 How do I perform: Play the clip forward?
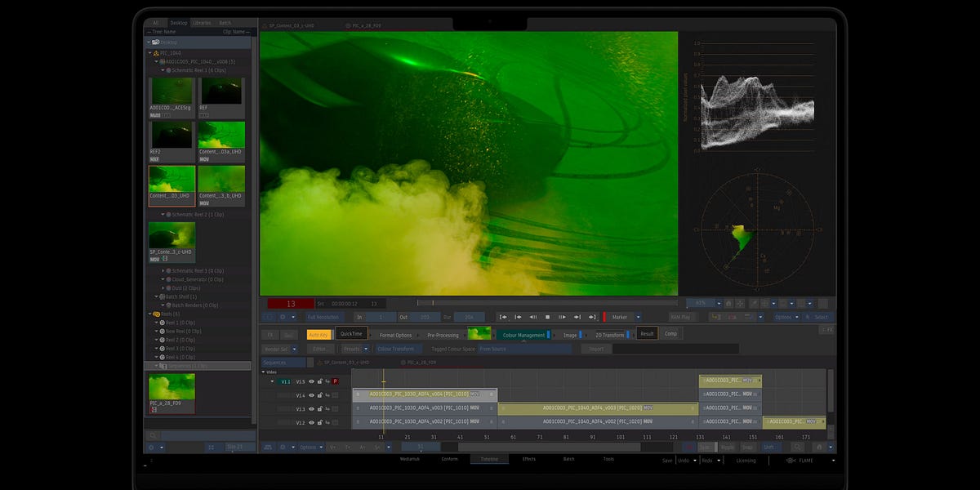tap(562, 317)
